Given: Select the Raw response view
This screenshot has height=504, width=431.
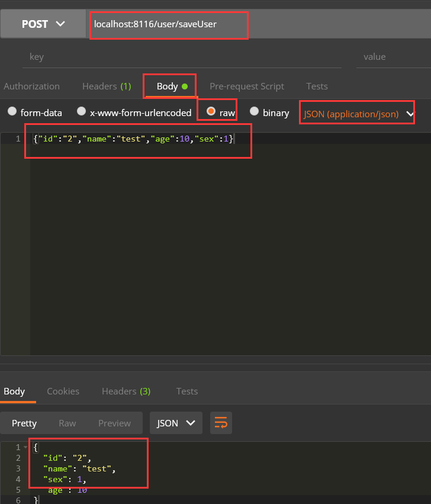Looking at the screenshot, I should tap(67, 423).
